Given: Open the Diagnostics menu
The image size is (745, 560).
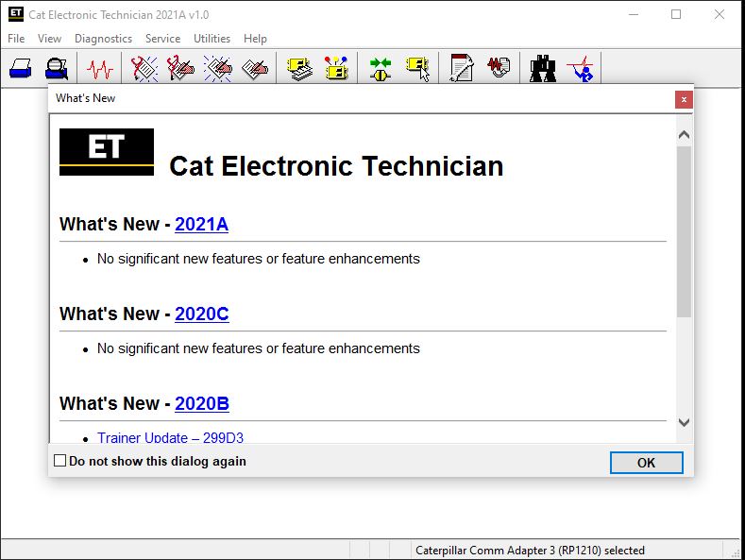Looking at the screenshot, I should 103,39.
